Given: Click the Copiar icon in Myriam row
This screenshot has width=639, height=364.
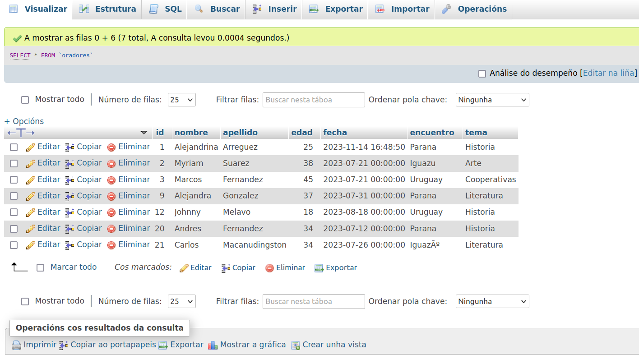Looking at the screenshot, I should pos(70,163).
